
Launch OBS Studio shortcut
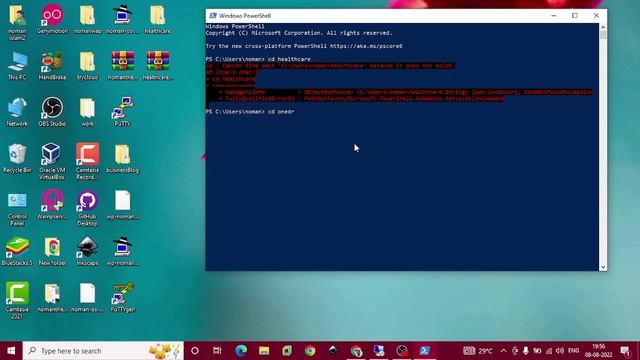[52, 112]
